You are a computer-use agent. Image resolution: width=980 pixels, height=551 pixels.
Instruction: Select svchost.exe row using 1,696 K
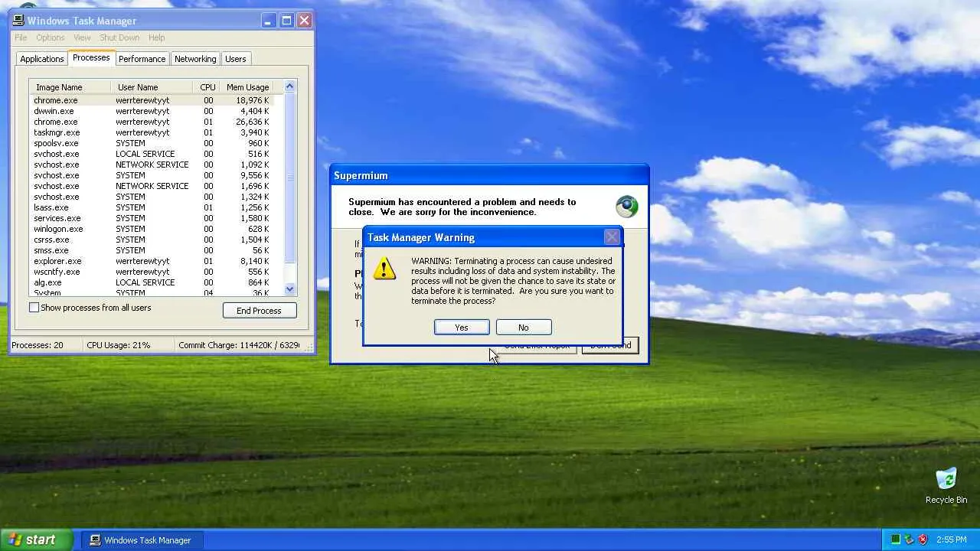(x=152, y=186)
